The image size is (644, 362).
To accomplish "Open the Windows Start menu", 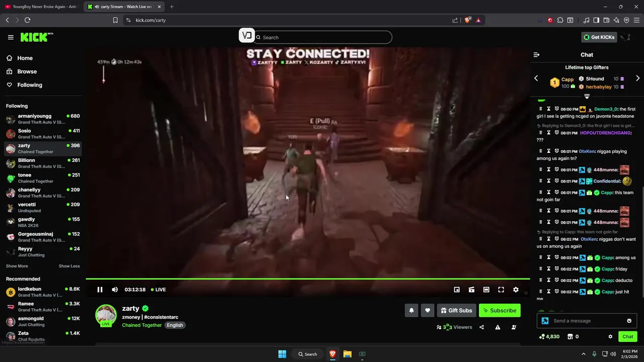I will tap(282, 354).
